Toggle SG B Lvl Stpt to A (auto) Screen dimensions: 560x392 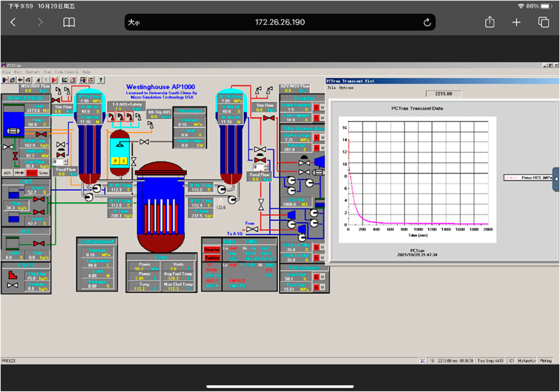(x=317, y=257)
